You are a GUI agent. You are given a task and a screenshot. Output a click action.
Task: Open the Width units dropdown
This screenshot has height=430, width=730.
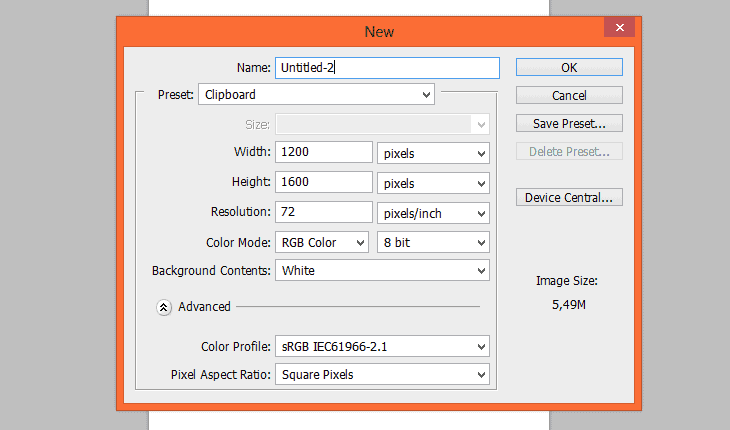(x=433, y=153)
